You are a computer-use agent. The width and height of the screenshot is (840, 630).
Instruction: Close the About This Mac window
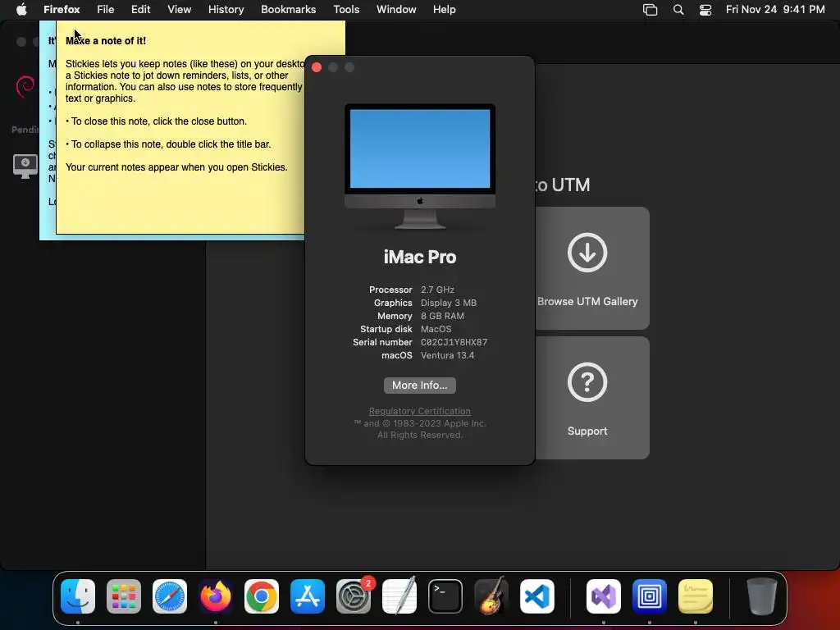tap(317, 67)
